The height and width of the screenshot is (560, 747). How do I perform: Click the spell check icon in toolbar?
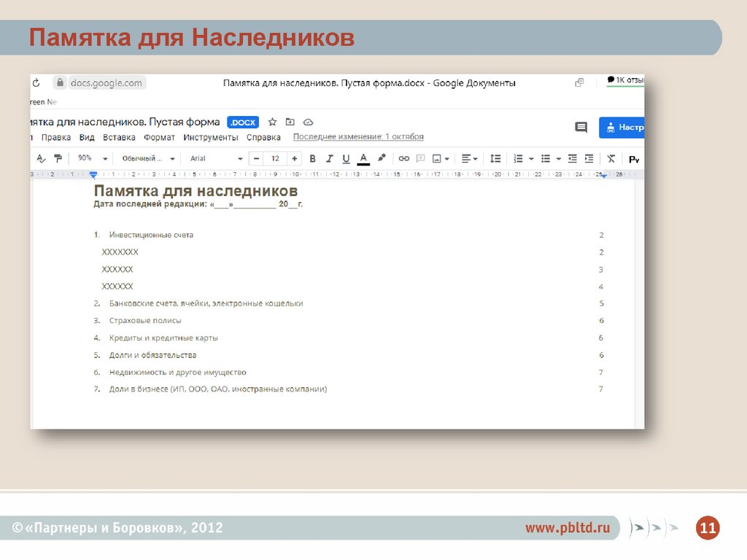[41, 158]
